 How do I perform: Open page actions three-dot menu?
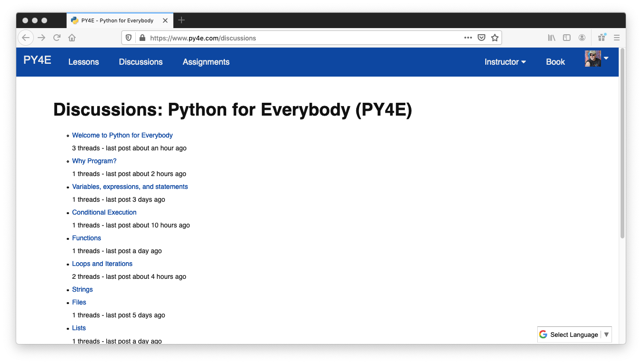[x=468, y=38]
